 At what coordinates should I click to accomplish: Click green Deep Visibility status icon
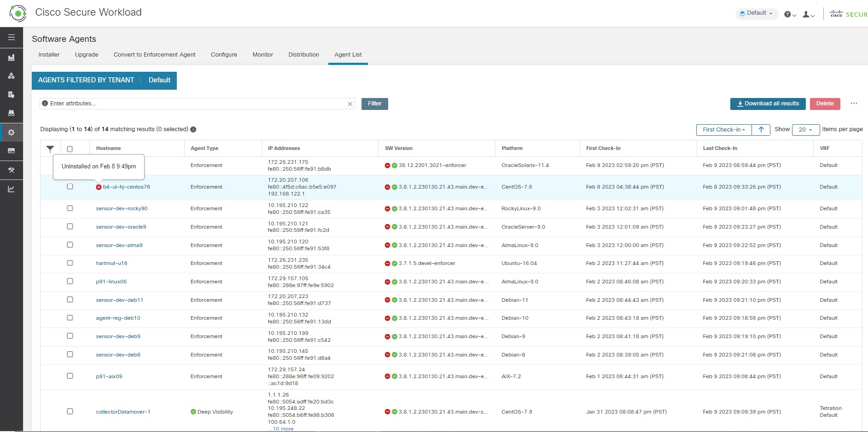[x=193, y=412]
